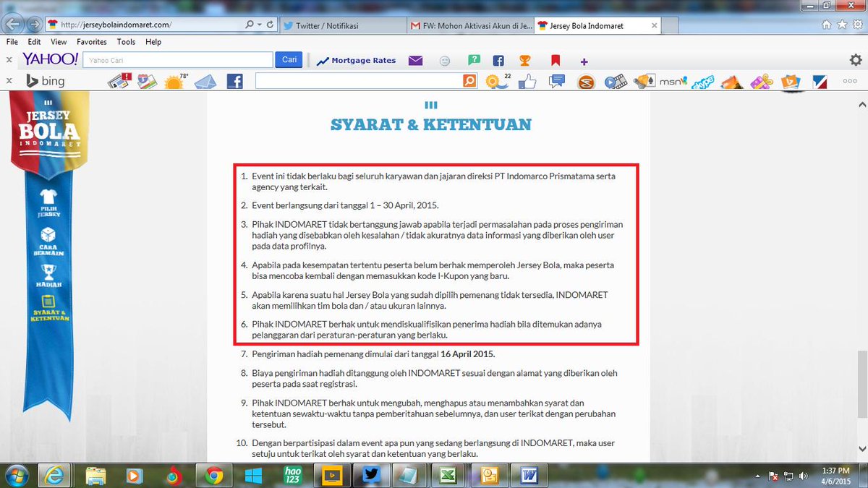Click the orange Bing search magnifier button
Viewport: 868px width, 488px height.
(470, 81)
